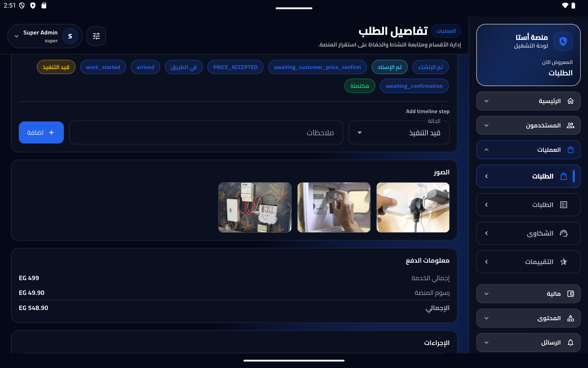Click the wifi icon in status bar
Screen dimensions: 588x368
[x=565, y=5]
